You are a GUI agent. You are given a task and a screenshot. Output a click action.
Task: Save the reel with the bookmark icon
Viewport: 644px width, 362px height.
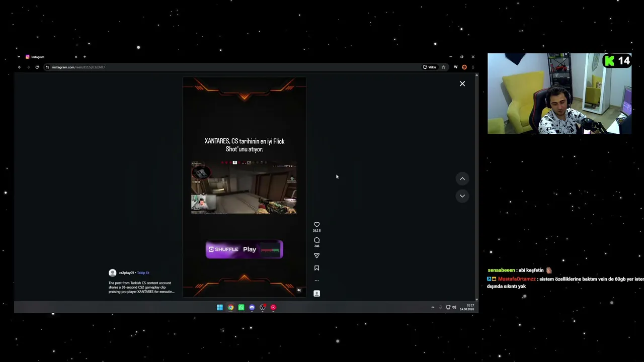[x=316, y=268]
